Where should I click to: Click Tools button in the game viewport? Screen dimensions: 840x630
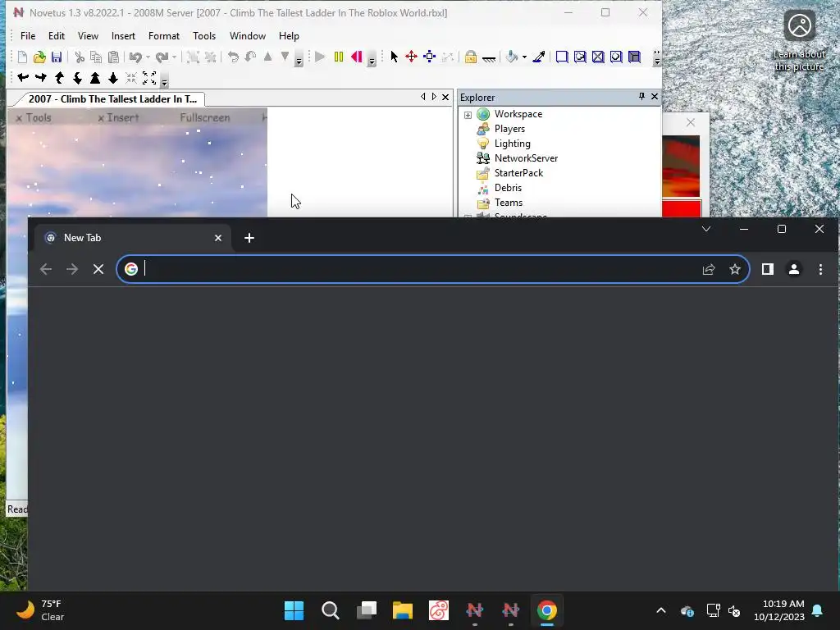click(x=33, y=118)
